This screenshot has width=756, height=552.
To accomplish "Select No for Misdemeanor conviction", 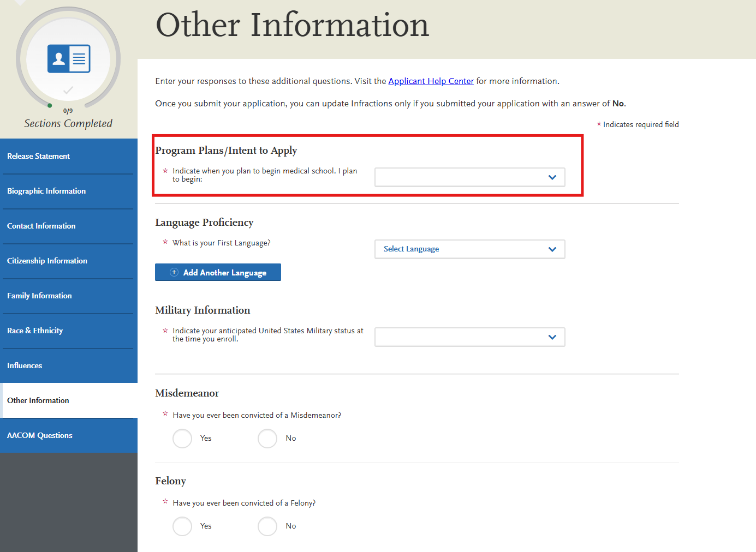I will point(267,438).
